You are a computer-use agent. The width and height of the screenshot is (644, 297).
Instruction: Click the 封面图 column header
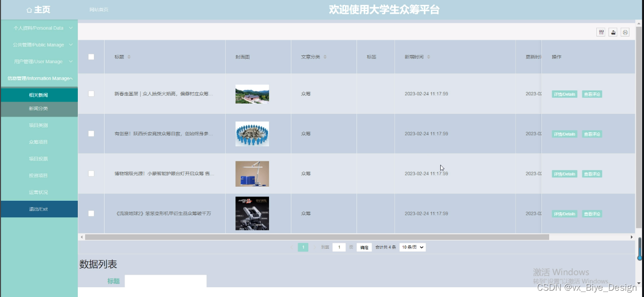[242, 57]
